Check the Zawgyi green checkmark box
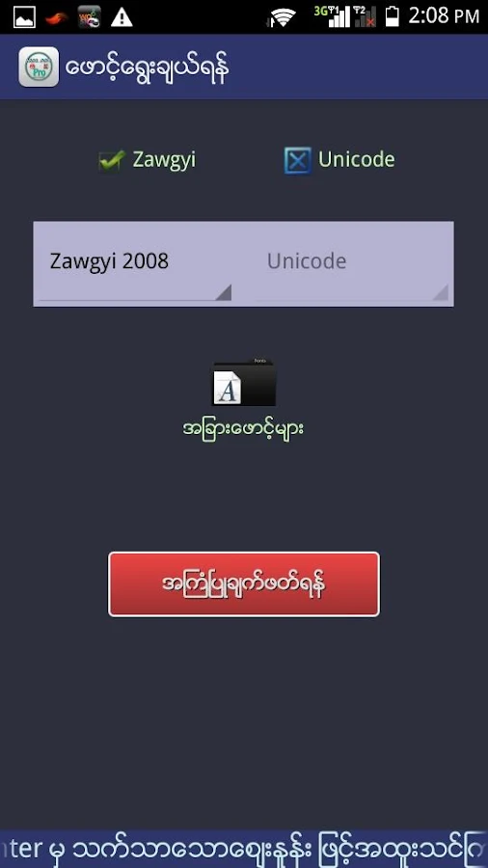 pyautogui.click(x=112, y=160)
